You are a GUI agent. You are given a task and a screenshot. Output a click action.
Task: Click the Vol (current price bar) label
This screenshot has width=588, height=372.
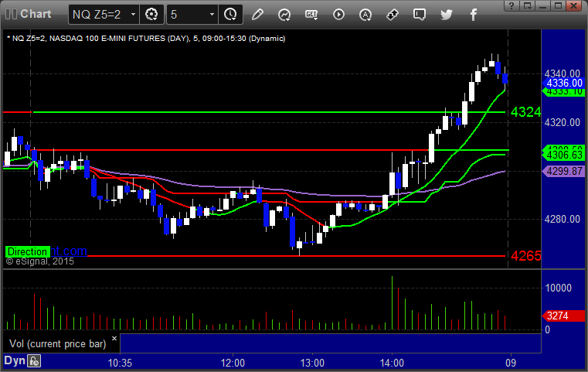[x=58, y=344]
